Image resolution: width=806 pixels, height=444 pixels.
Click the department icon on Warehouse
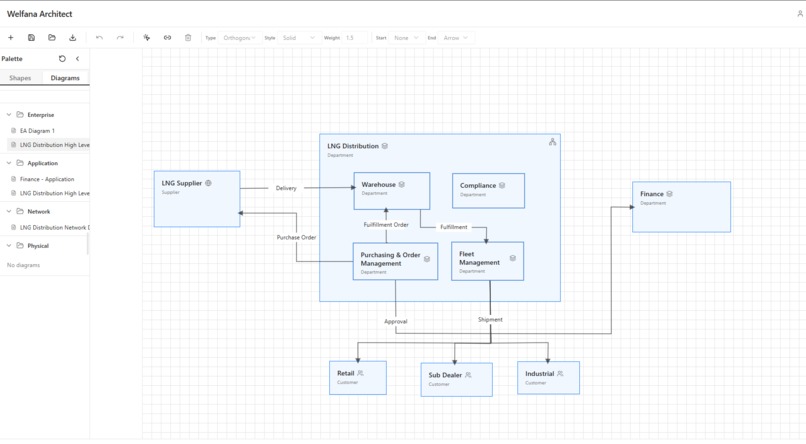click(401, 184)
